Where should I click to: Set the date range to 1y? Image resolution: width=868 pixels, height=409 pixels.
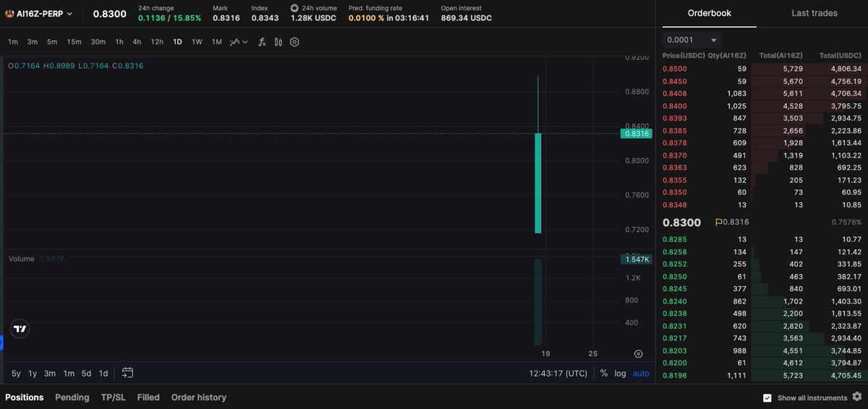pyautogui.click(x=33, y=374)
